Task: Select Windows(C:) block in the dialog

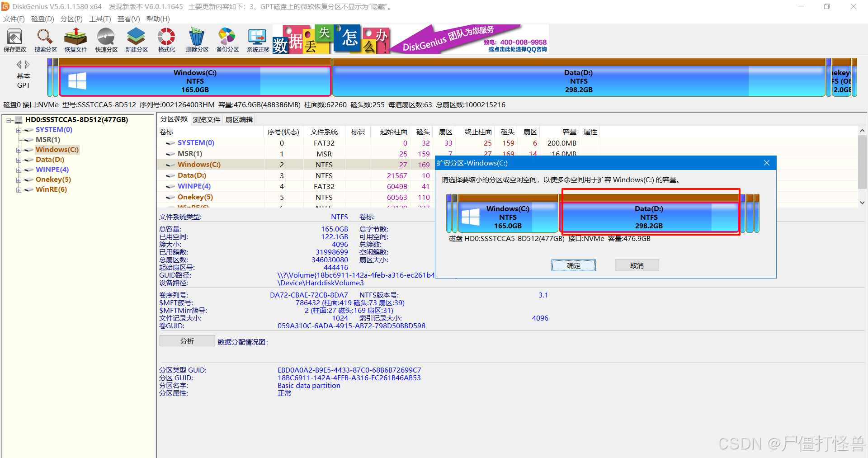Action: 508,213
